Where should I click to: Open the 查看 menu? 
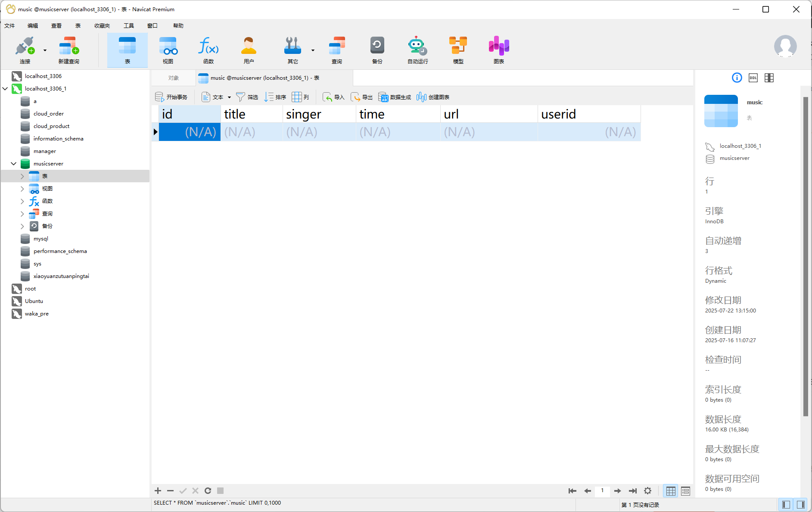point(56,26)
